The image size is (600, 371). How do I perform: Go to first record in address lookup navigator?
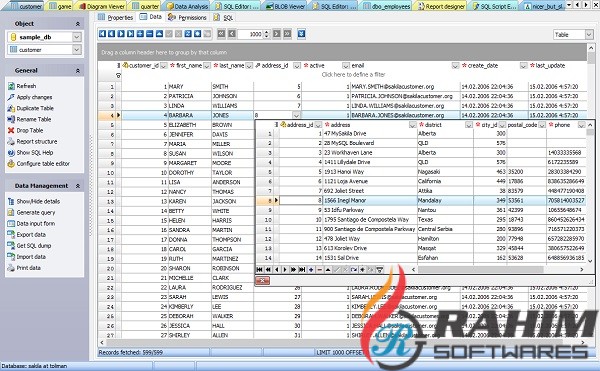point(260,270)
